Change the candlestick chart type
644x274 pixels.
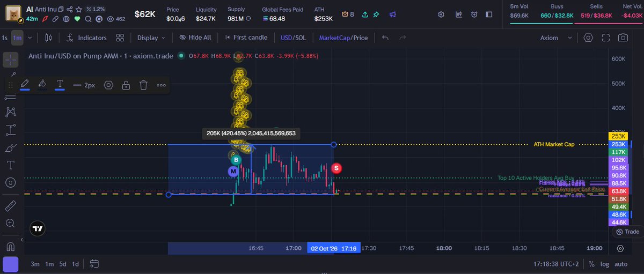(48, 38)
